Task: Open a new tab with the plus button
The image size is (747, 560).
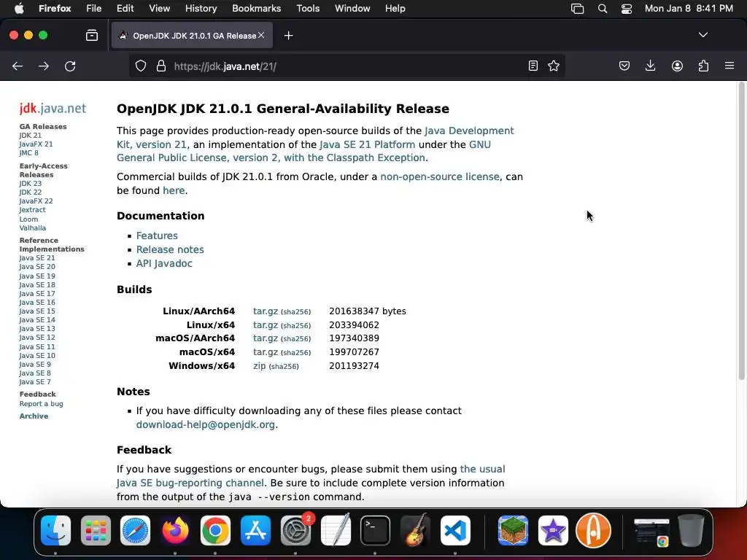Action: coord(288,36)
